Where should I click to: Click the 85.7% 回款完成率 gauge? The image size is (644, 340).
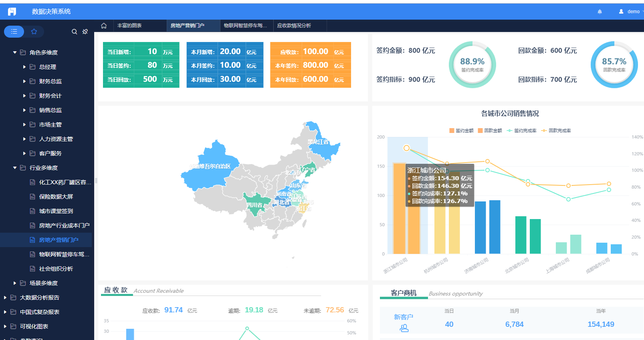tap(614, 64)
